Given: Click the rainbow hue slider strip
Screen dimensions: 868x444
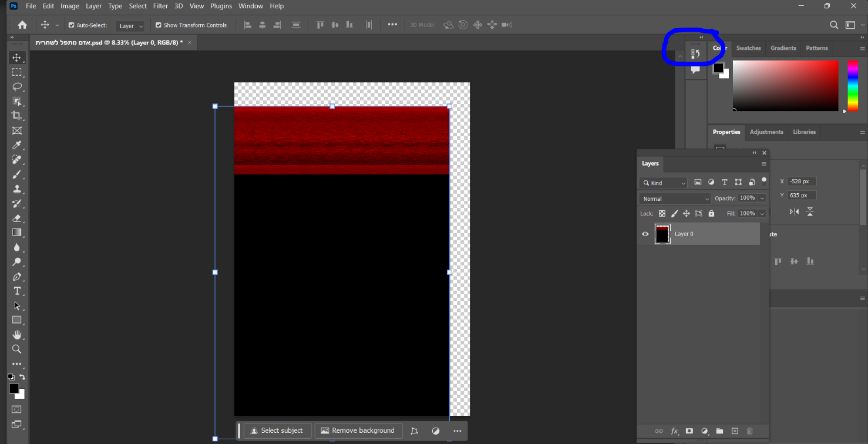Looking at the screenshot, I should point(852,85).
